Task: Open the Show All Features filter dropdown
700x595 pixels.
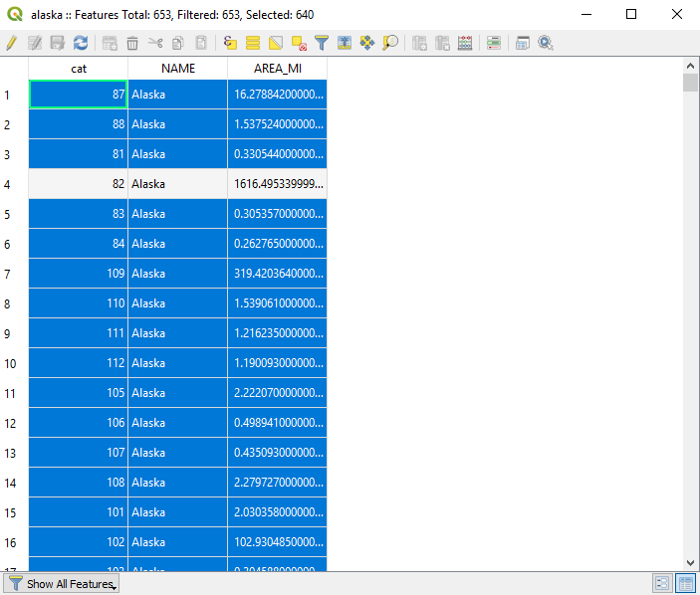Action: pyautogui.click(x=62, y=583)
